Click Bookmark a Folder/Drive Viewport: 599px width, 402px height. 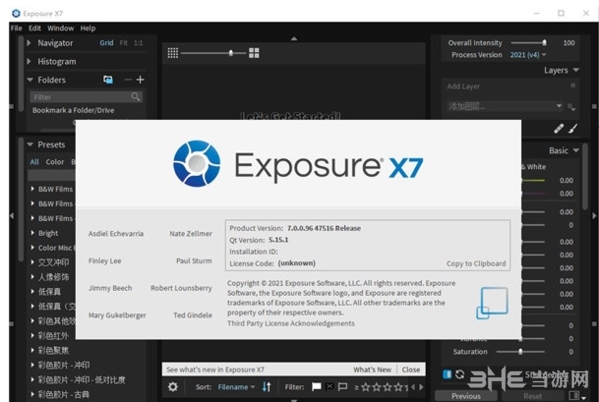[x=73, y=110]
